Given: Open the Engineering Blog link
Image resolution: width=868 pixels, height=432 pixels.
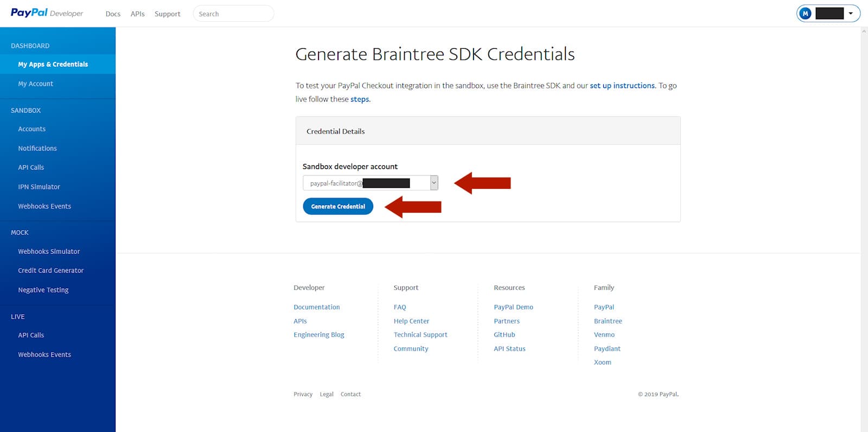Looking at the screenshot, I should tap(319, 334).
